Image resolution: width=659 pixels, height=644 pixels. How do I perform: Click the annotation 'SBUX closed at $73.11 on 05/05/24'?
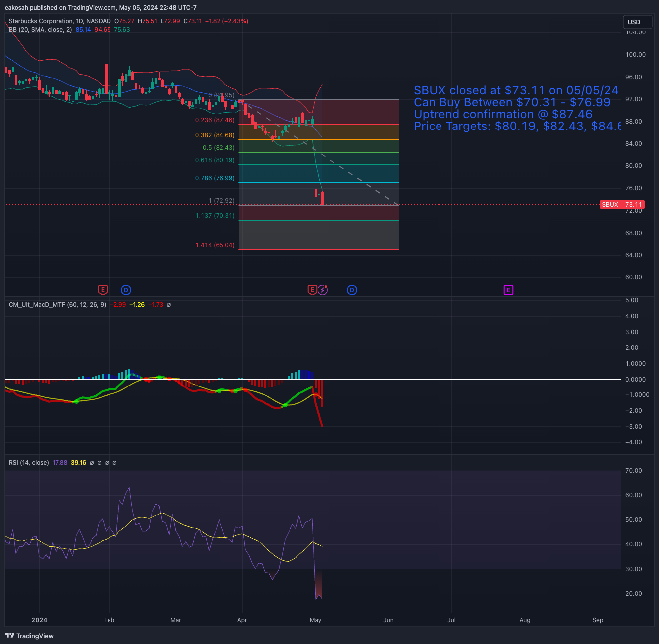tap(516, 90)
